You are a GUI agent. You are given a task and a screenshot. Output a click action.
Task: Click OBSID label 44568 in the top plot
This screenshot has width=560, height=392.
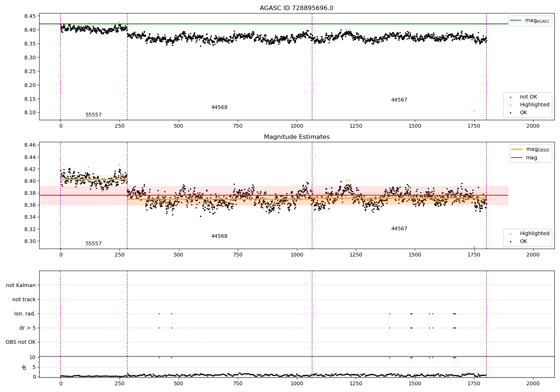click(x=219, y=108)
